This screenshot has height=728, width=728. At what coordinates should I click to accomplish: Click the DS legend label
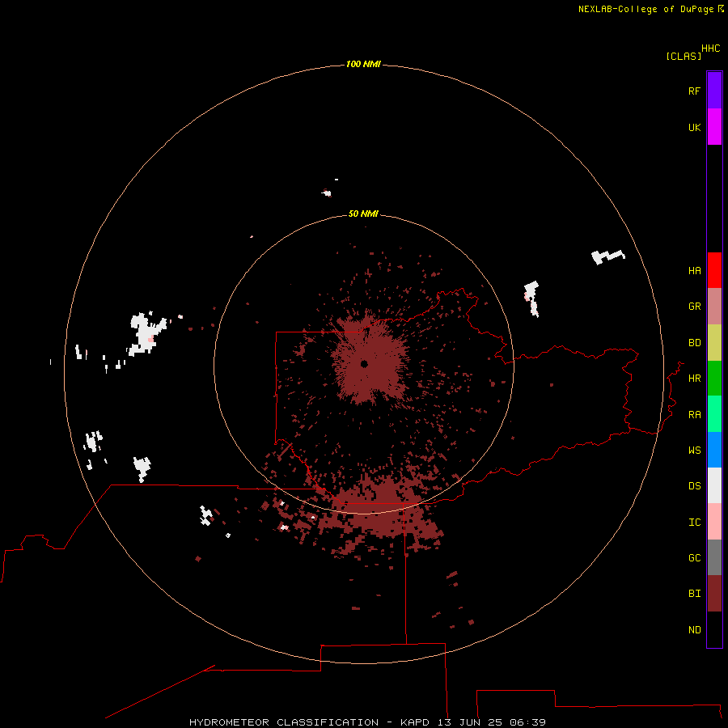tap(694, 485)
